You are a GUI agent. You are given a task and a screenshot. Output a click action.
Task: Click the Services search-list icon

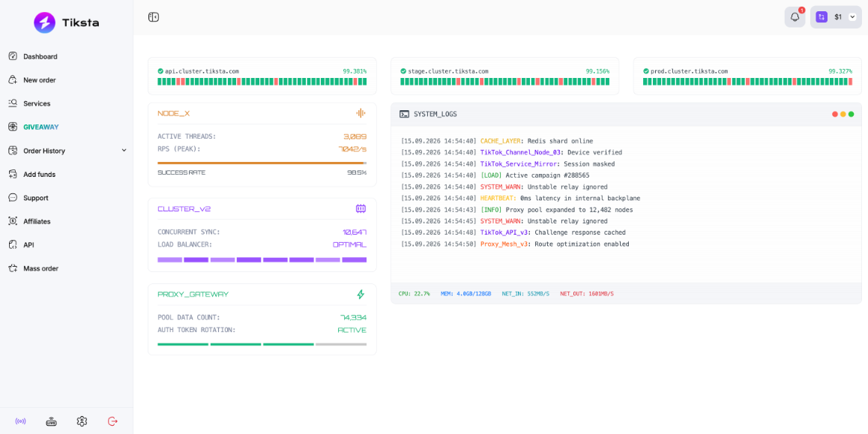(13, 103)
